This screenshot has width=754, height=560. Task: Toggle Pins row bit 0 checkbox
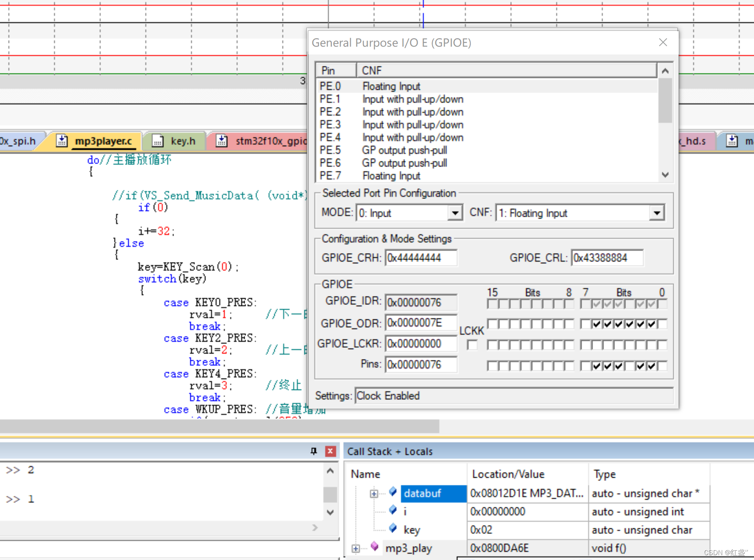pyautogui.click(x=662, y=366)
